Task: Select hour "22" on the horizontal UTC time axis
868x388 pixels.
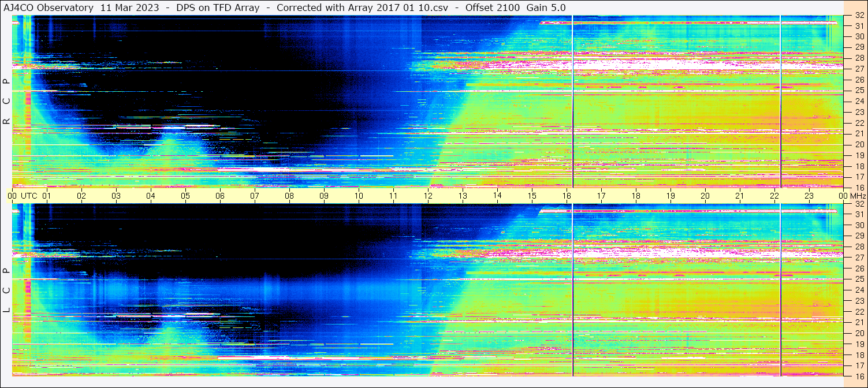Action: [x=774, y=196]
